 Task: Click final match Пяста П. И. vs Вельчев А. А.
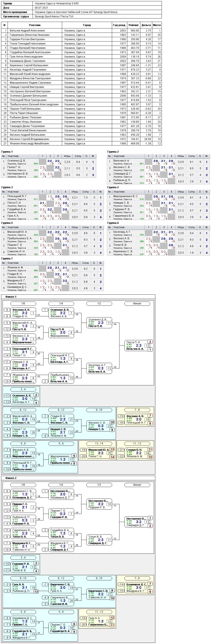(137, 345)
